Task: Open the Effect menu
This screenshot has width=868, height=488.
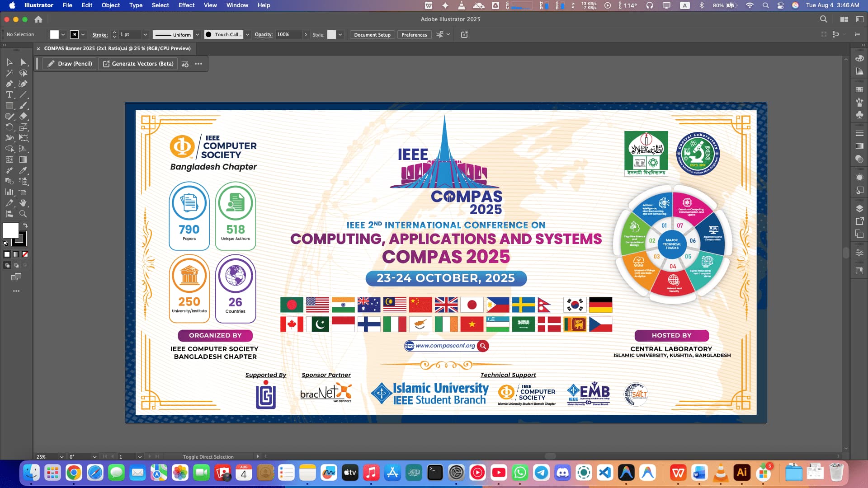Action: pyautogui.click(x=186, y=5)
